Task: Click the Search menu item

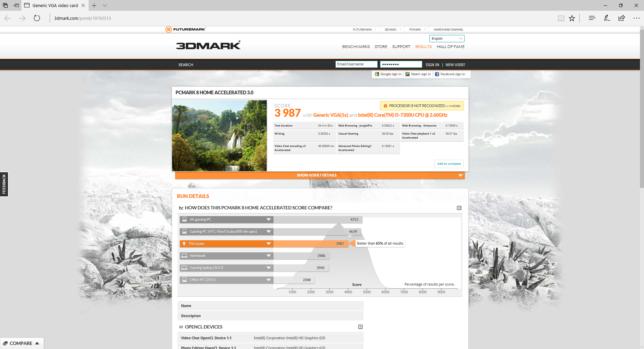Action: (x=186, y=65)
